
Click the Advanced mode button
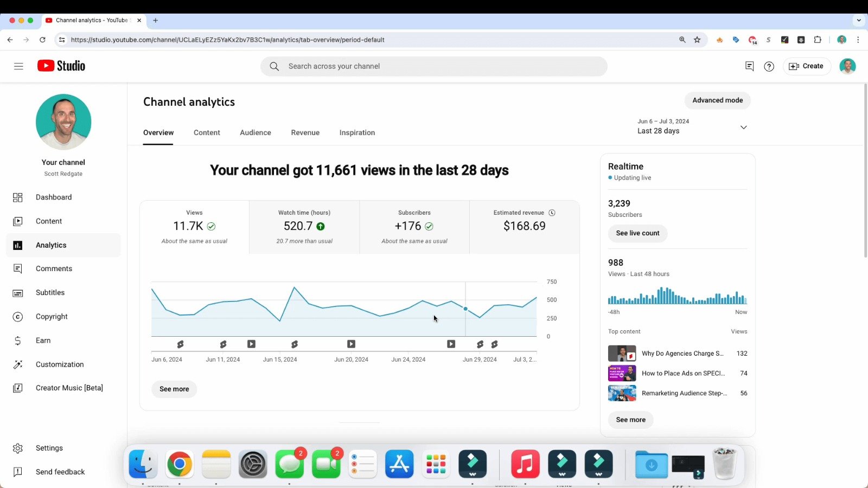tap(717, 100)
